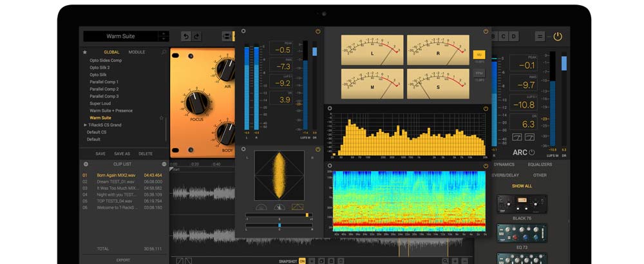
Task: Click detach circle on phase scope panel
Action: (243, 149)
